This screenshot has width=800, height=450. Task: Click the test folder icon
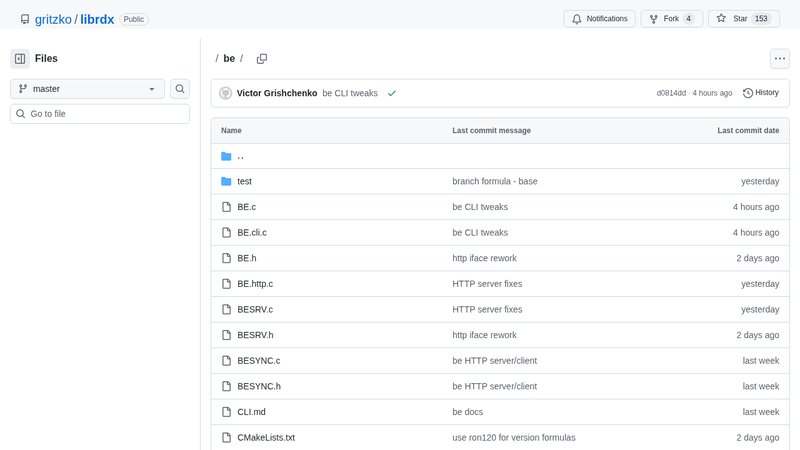click(226, 181)
